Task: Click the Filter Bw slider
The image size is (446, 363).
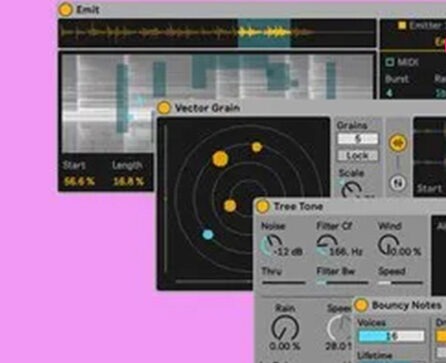Action: pos(343,283)
